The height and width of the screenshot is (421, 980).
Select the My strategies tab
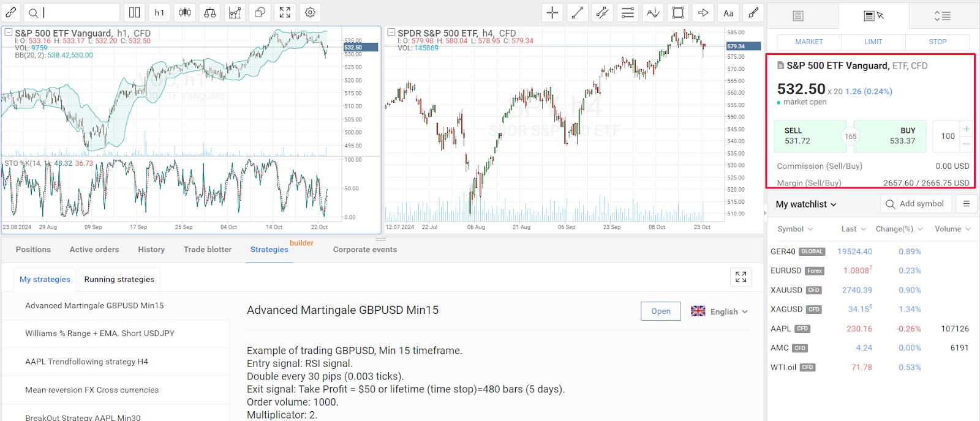[45, 280]
